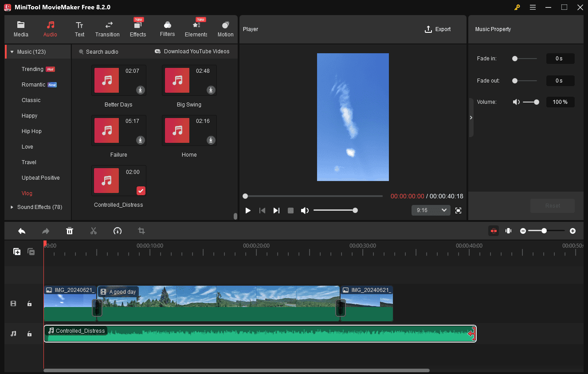Viewport: 588px width, 374px height.
Task: Download the Failure track
Action: coord(140,140)
